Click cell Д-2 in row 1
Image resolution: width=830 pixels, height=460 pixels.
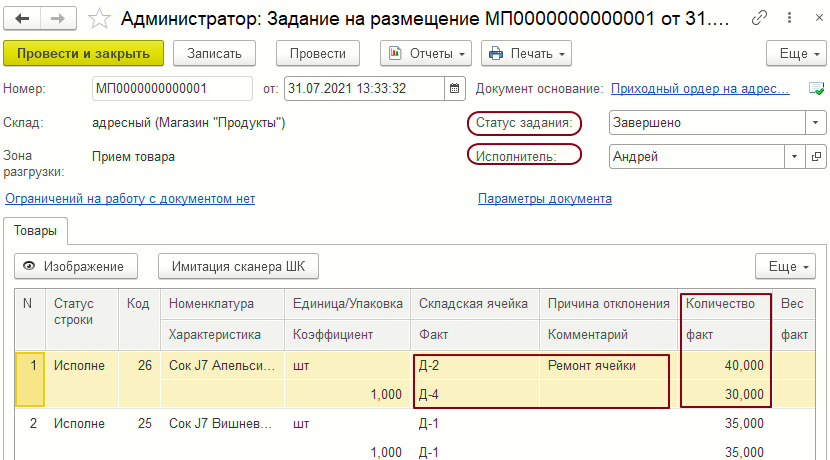tap(475, 365)
